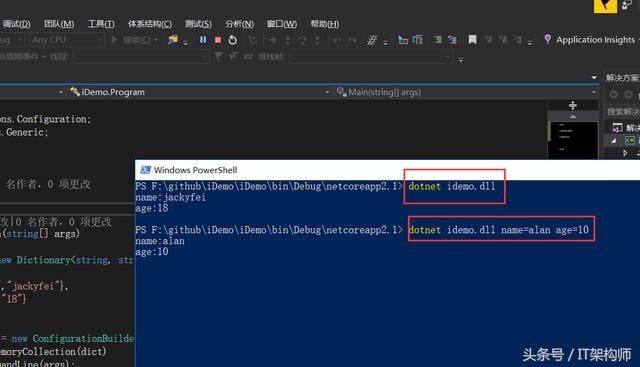The image size is (640, 367).
Task: Open the 分析(N) menu
Action: coord(239,24)
